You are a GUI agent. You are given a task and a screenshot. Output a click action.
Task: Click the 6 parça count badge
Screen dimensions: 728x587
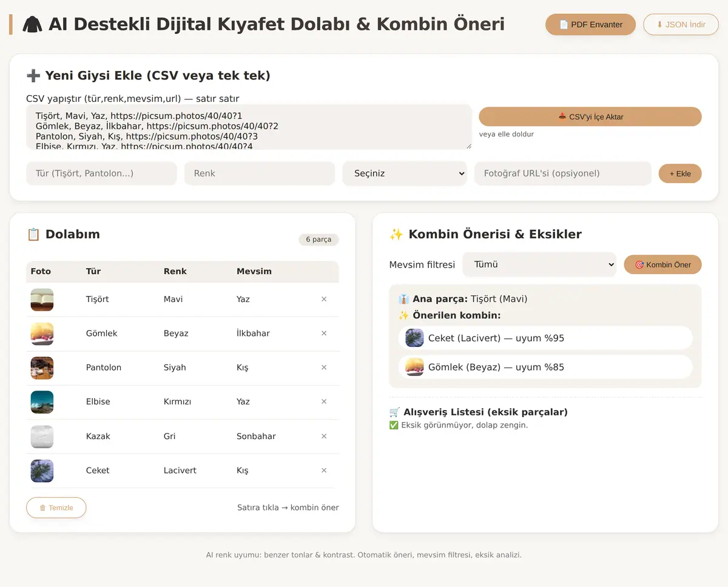318,240
